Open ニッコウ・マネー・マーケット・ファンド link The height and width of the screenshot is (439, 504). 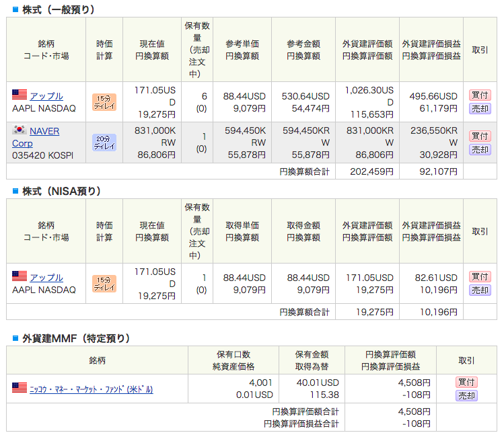pos(92,389)
